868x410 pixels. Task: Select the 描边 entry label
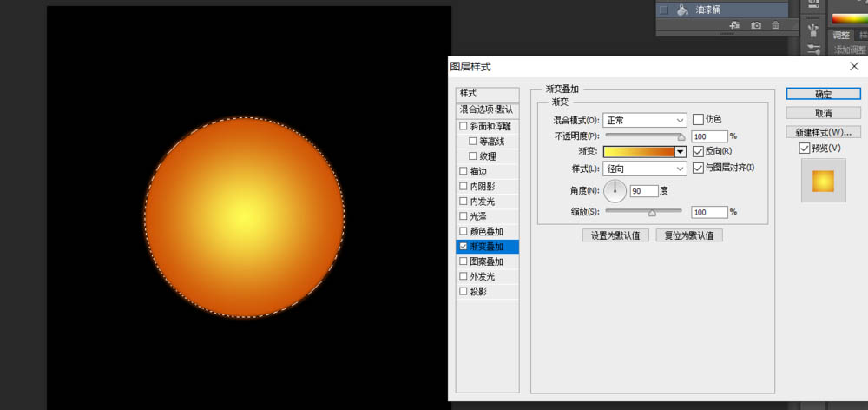pyautogui.click(x=478, y=172)
